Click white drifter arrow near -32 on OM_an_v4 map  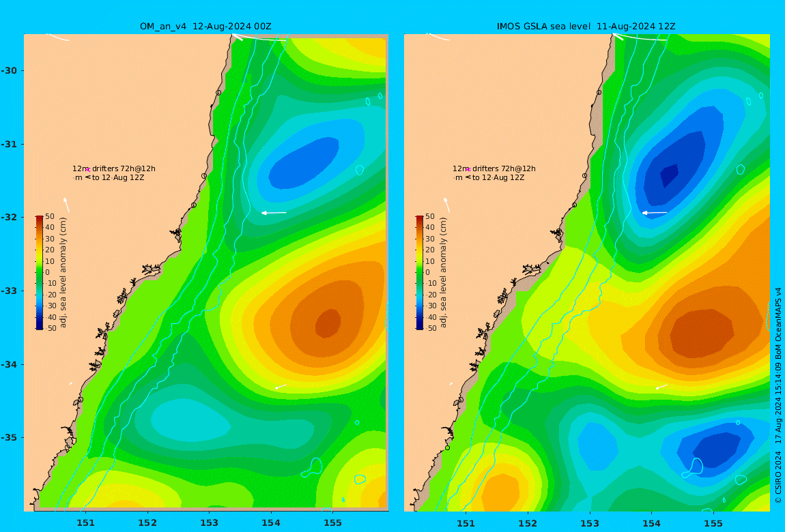(274, 213)
